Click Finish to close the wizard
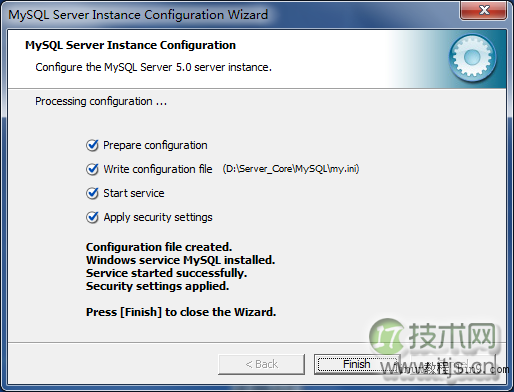The image size is (514, 392). click(x=357, y=364)
